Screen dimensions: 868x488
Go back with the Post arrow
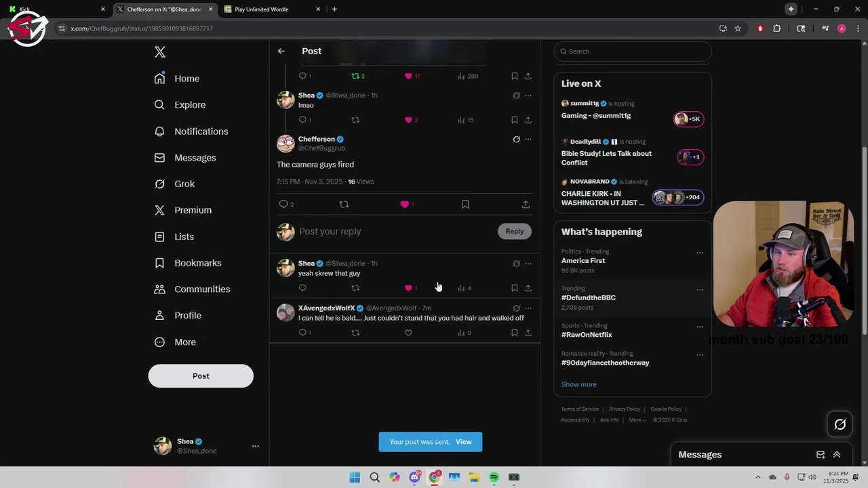click(281, 51)
